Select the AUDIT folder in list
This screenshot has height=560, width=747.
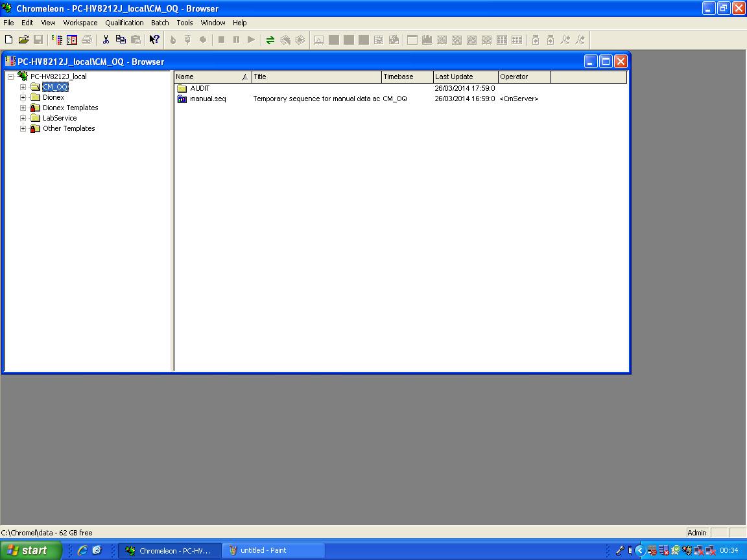(200, 88)
